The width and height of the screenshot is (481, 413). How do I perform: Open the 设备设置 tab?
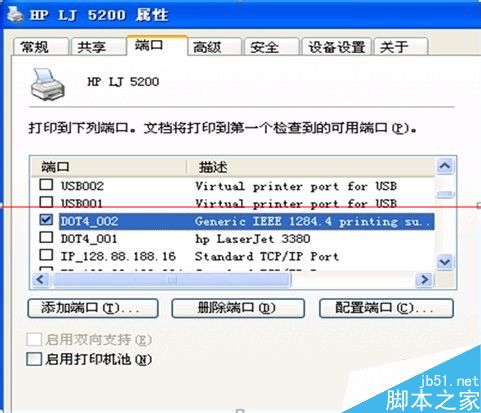336,47
